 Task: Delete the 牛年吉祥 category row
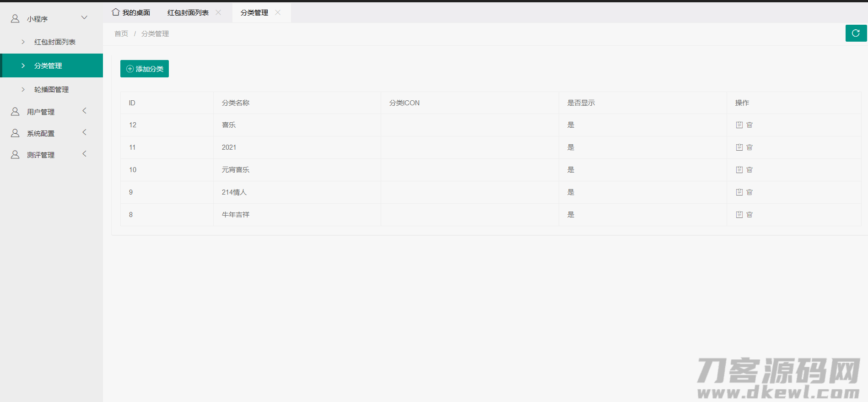tap(749, 214)
